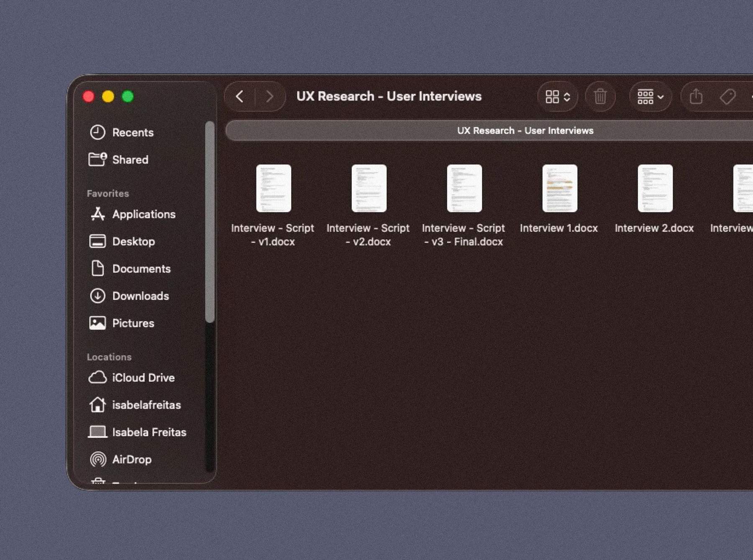Click the file name 'Interview - Script - v3 - Final.docx'

pyautogui.click(x=464, y=235)
